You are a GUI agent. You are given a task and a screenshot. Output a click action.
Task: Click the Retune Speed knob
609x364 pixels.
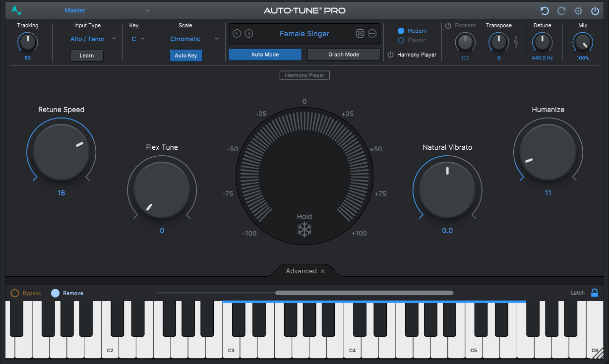[61, 152]
